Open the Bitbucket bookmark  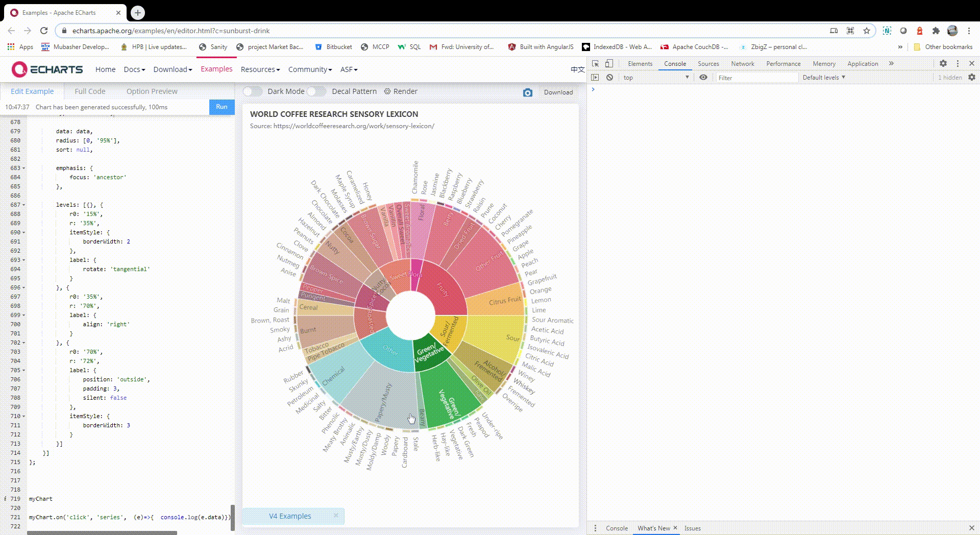pos(333,46)
